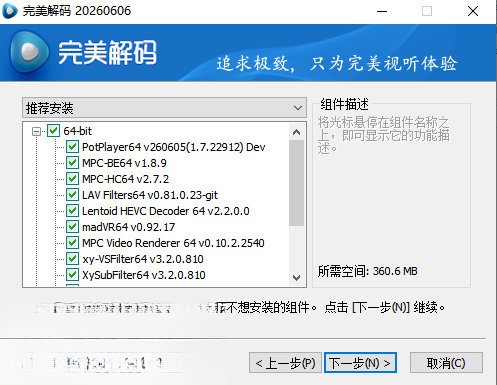Screen dimensions: 497x385
Task: Select MPC Video Renderer 64 v0.10.2.2540 label
Action: 173,243
